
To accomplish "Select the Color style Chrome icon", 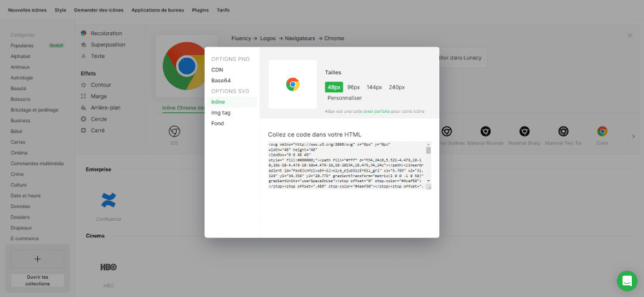I will 602,136.
